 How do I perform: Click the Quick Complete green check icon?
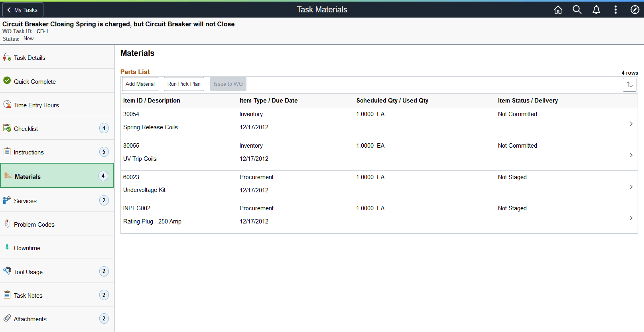click(x=7, y=81)
